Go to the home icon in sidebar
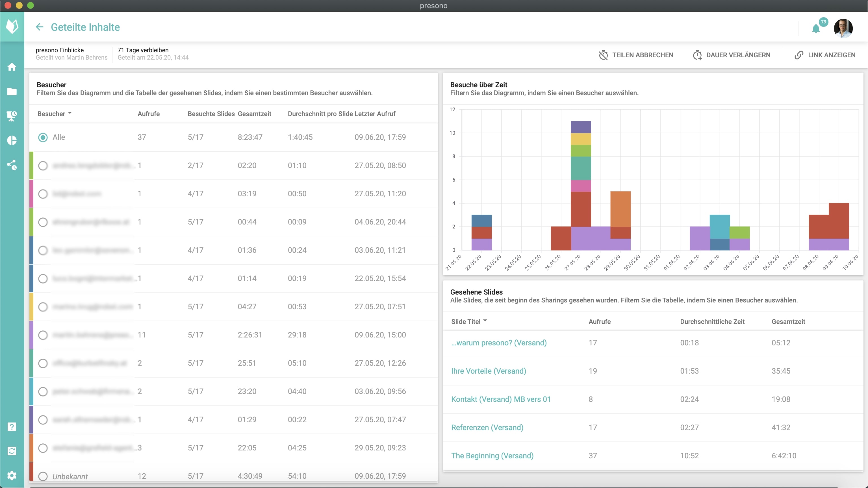Screen dimensions: 868x488 click(x=12, y=67)
